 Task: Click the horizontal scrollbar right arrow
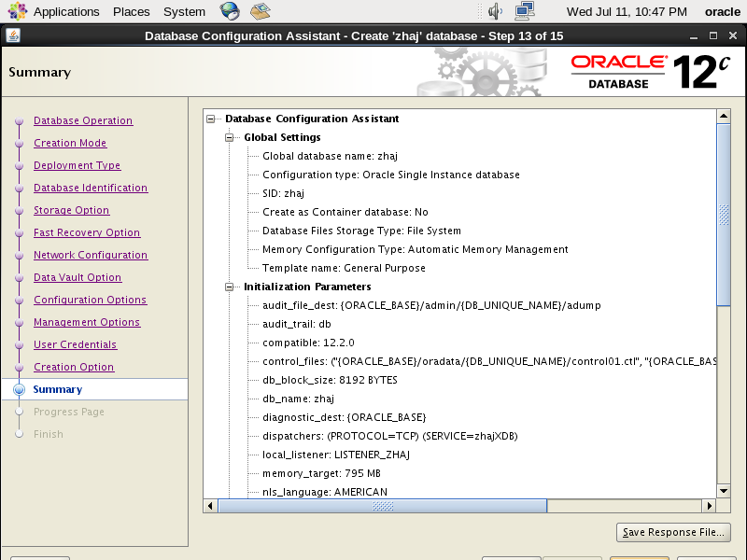coord(710,506)
